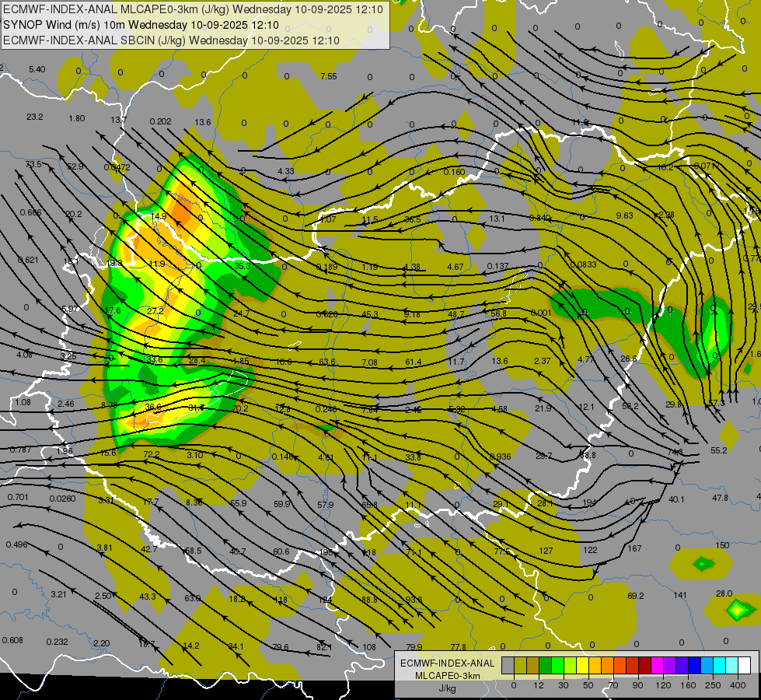The height and width of the screenshot is (700, 761).
Task: Click the map value '55.2'
Action: (x=719, y=451)
